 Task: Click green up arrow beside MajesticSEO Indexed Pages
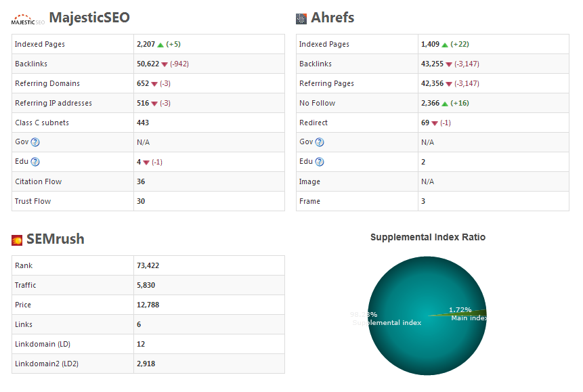(160, 45)
